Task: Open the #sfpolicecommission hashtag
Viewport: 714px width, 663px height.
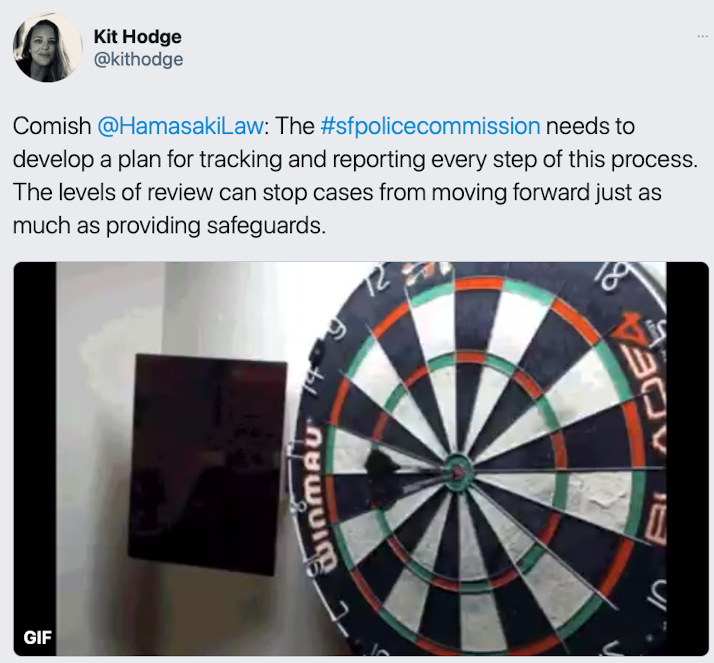Action: click(430, 126)
